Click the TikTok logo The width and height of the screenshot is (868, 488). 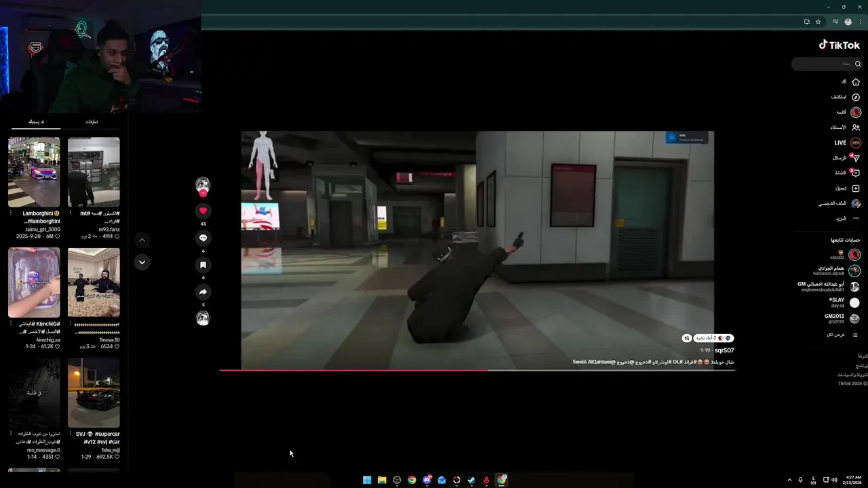[x=840, y=45]
